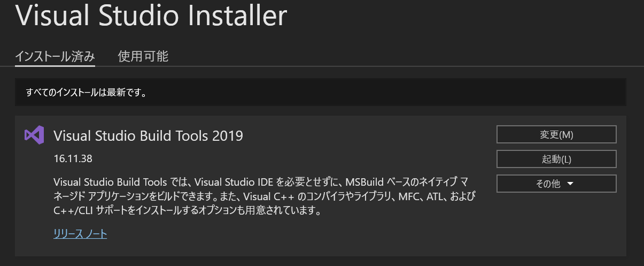This screenshot has height=266, width=644.
Task: Click the 変更(M) button
Action: 556,134
